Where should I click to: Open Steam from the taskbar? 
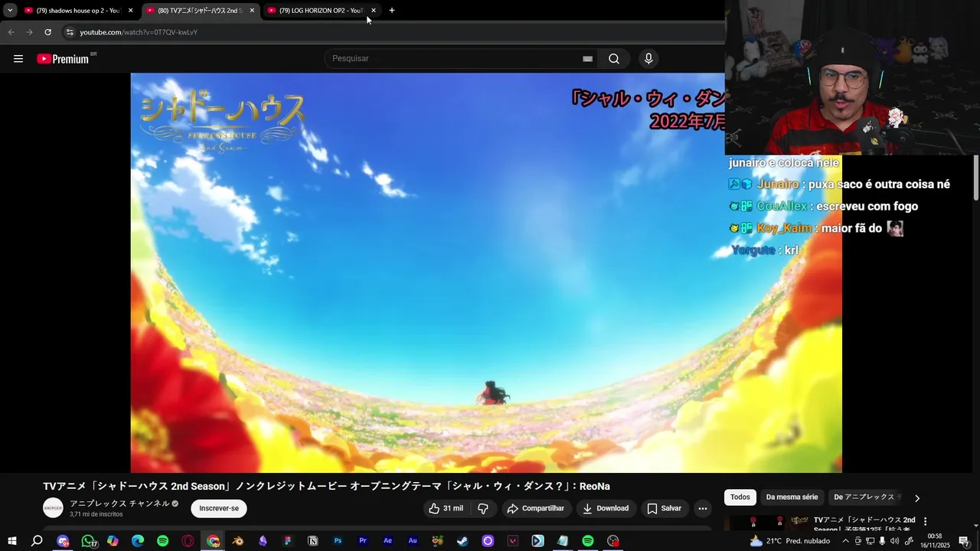462,541
